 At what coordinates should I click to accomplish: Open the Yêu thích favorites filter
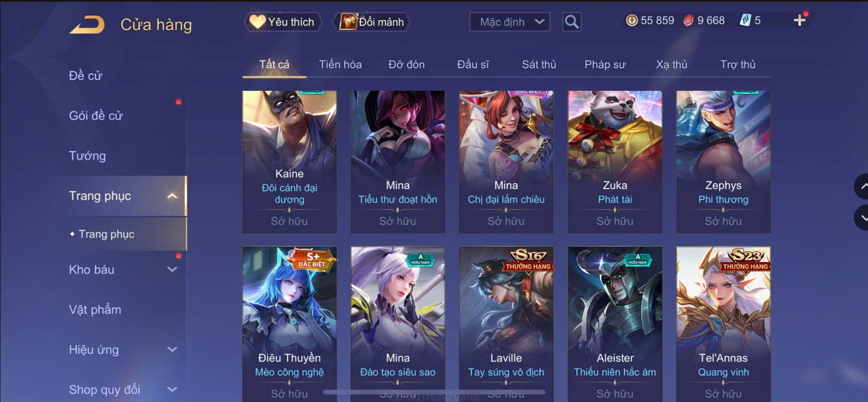coord(283,22)
